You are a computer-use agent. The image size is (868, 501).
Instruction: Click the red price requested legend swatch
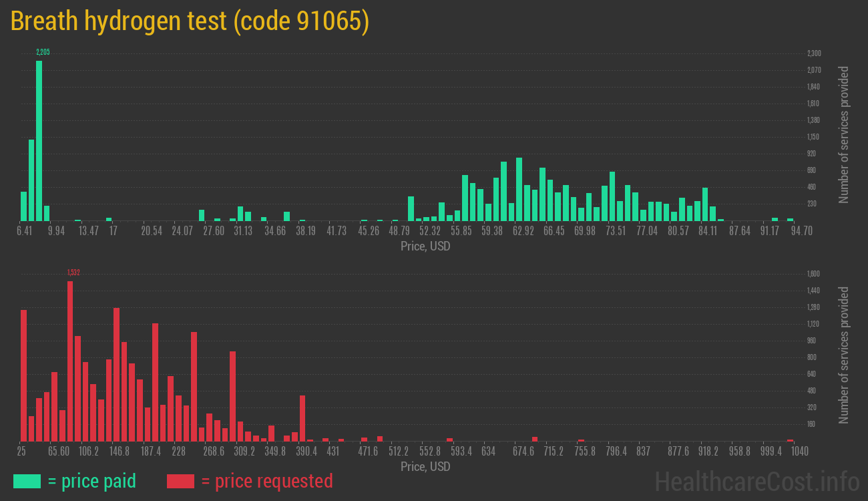[x=180, y=481]
